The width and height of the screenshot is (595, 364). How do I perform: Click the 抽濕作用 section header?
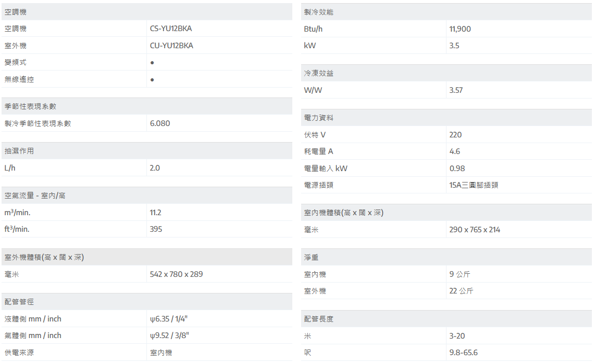pos(19,151)
